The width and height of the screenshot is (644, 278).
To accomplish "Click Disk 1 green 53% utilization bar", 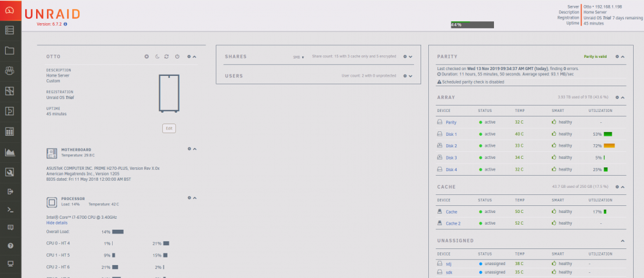I will coord(608,134).
